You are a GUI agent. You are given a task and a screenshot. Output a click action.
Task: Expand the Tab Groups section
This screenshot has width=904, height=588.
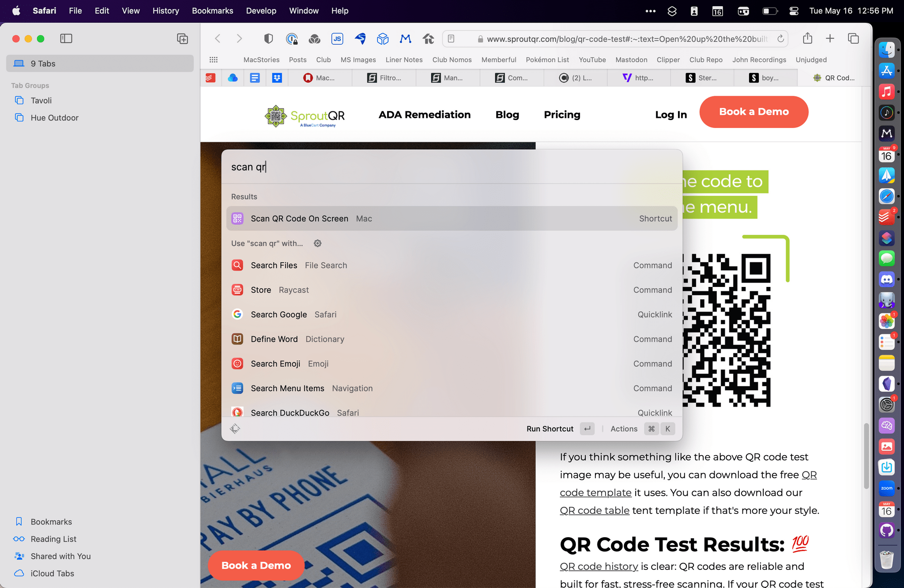(x=30, y=84)
